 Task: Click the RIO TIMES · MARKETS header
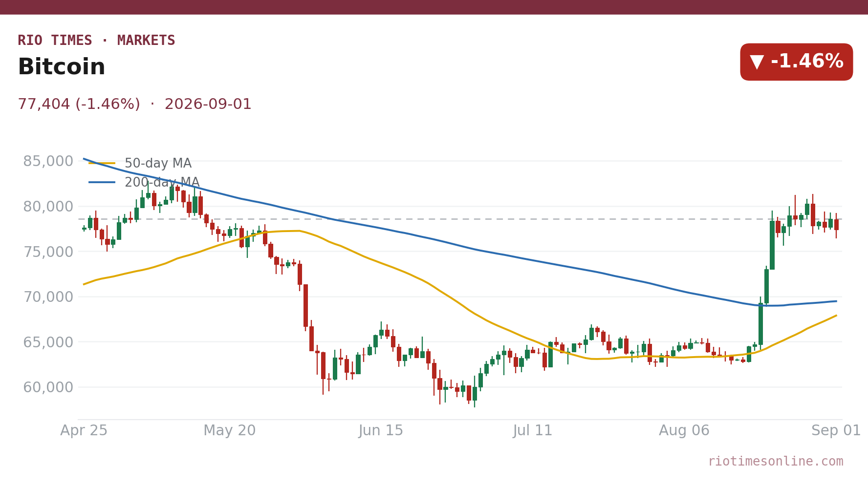(96, 41)
